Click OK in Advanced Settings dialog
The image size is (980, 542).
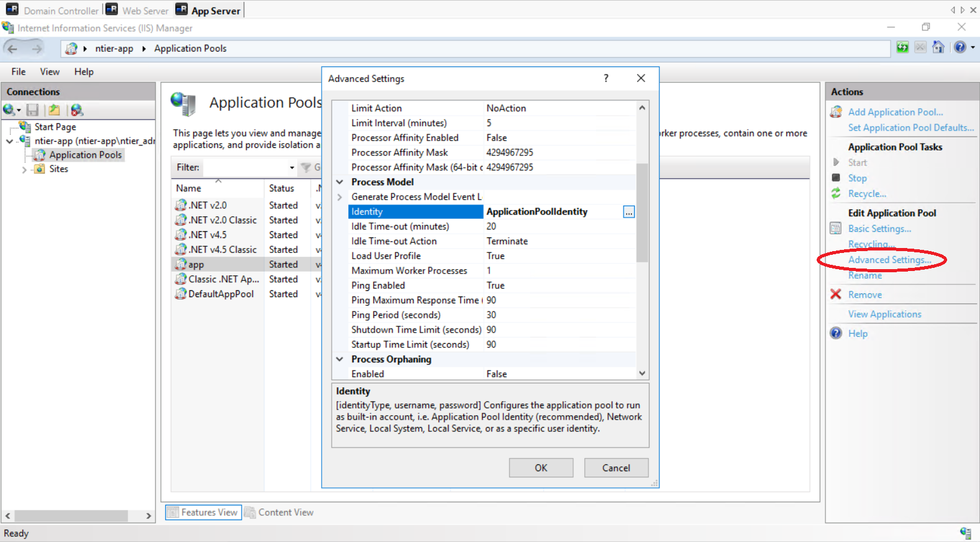pos(541,468)
